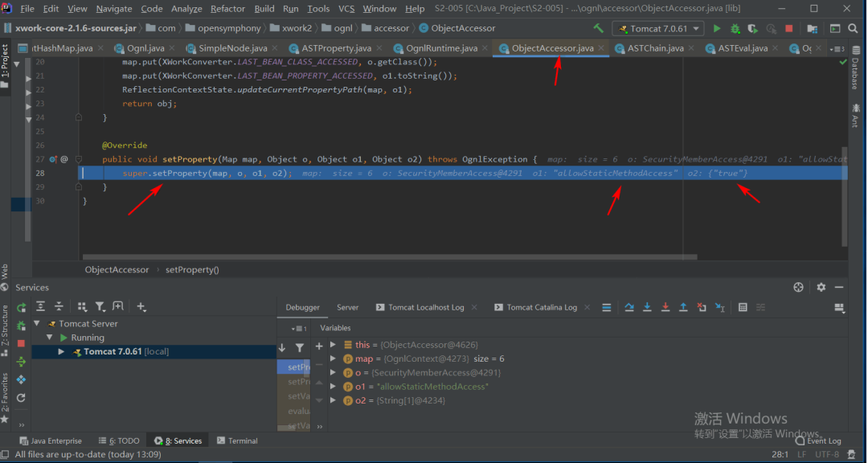
Task: Open the VCS menu
Action: [x=346, y=9]
